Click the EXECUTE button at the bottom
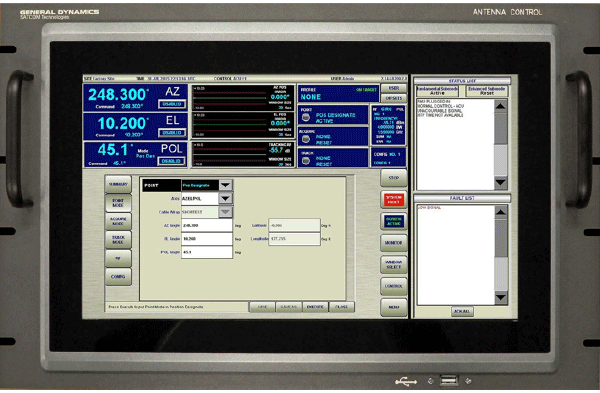 point(315,307)
